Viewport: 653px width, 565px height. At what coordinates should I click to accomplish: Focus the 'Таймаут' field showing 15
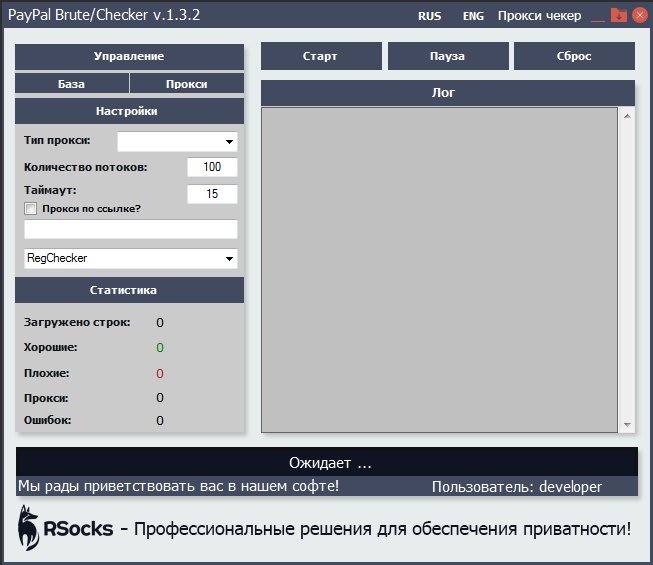[x=212, y=194]
